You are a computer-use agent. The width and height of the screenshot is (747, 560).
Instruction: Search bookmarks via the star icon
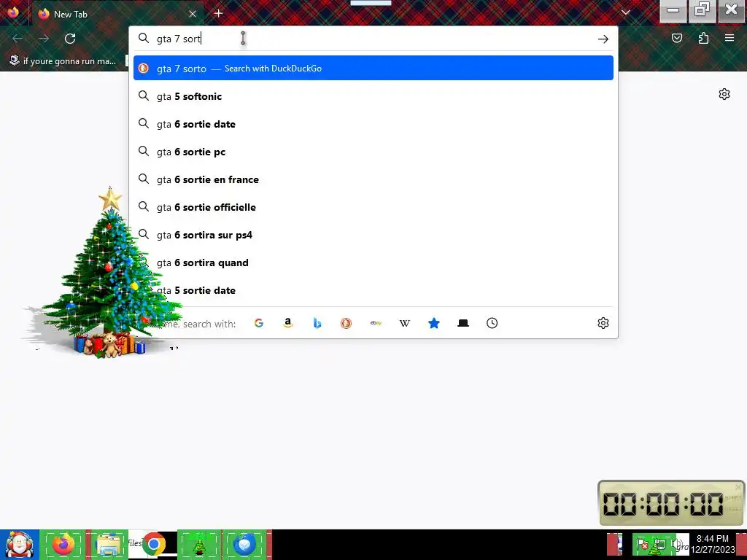pos(434,323)
